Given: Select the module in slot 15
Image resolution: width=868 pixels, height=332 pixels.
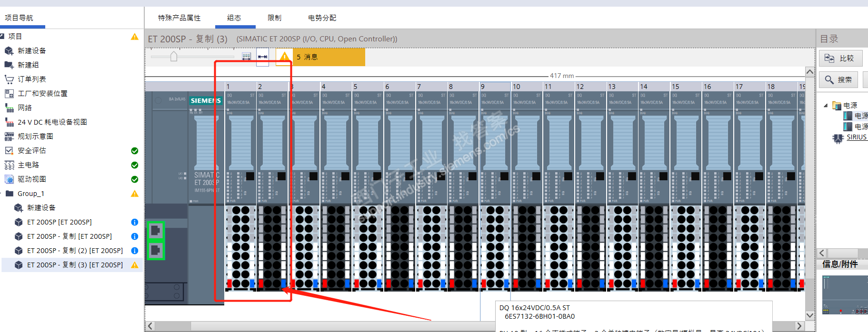Looking at the screenshot, I should click(x=686, y=190).
